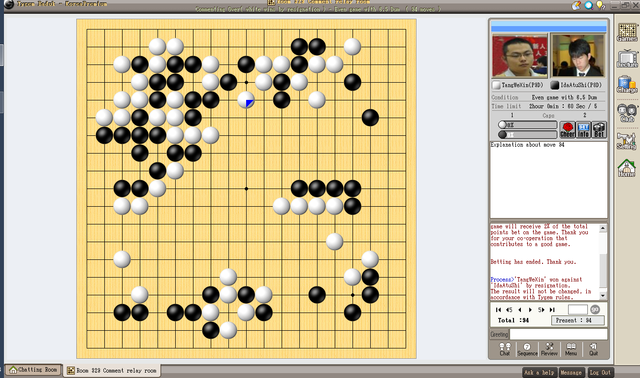Click the Cheer rose button
The width and height of the screenshot is (640, 378).
coord(567,129)
